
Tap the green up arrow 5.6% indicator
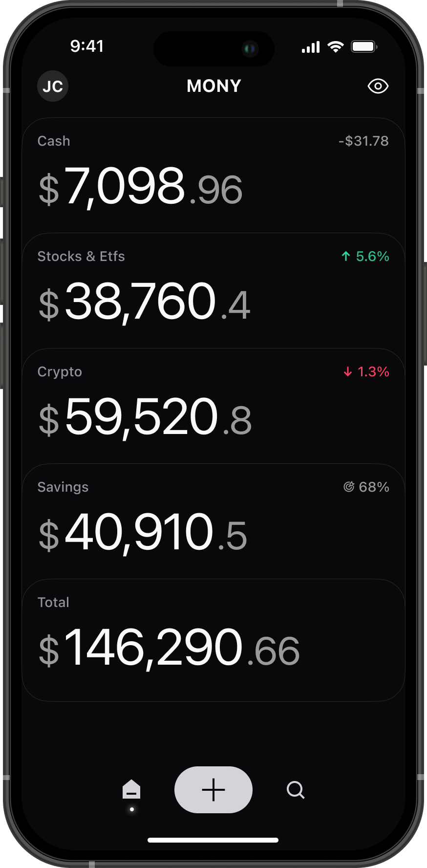pos(365,257)
